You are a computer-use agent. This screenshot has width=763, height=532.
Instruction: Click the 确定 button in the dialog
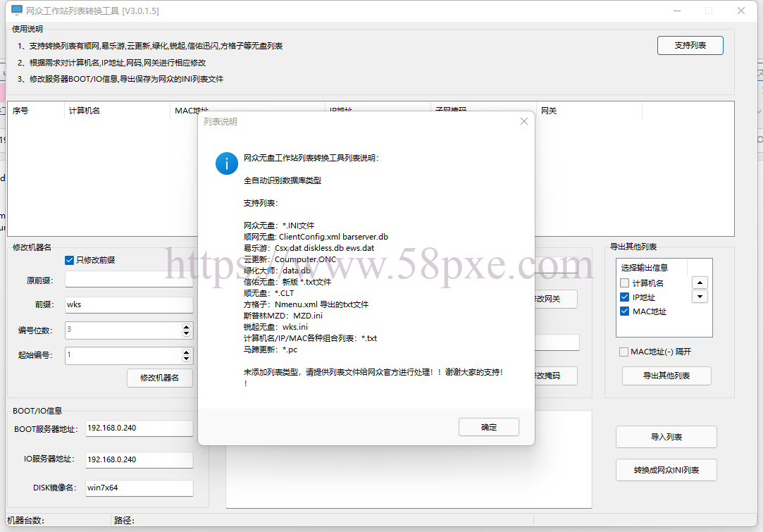(488, 427)
